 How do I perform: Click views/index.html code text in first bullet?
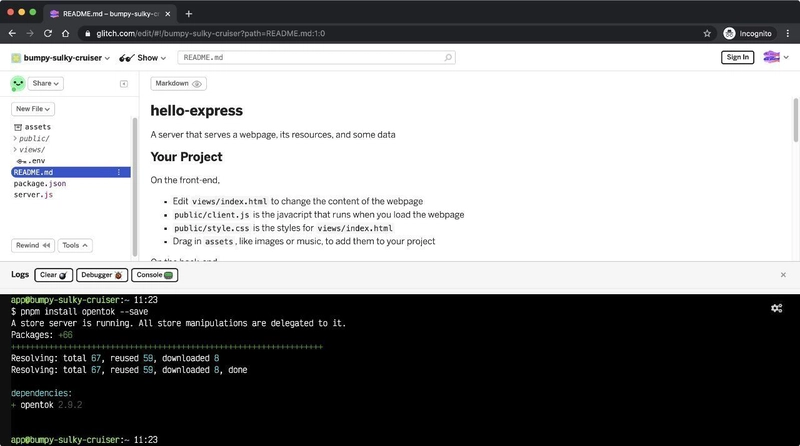click(229, 202)
